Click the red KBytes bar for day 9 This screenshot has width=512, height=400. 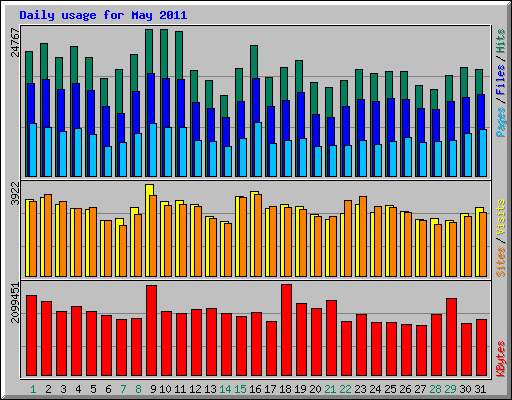(151, 331)
